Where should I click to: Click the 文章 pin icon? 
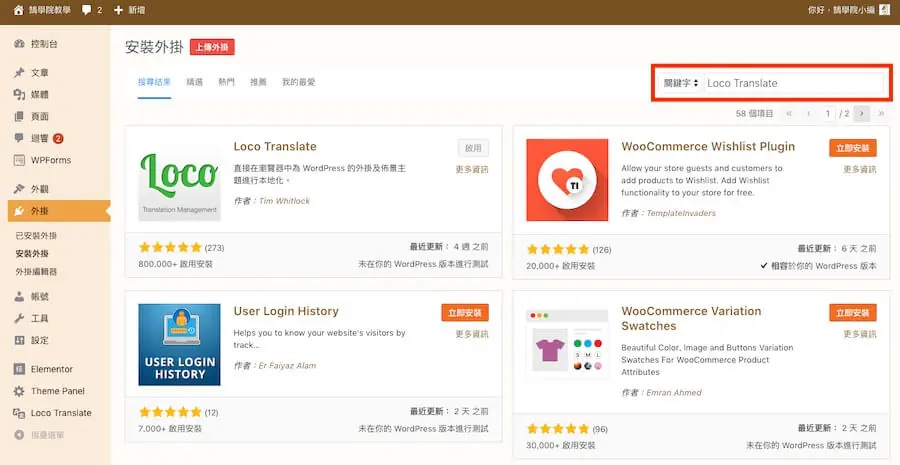19,73
